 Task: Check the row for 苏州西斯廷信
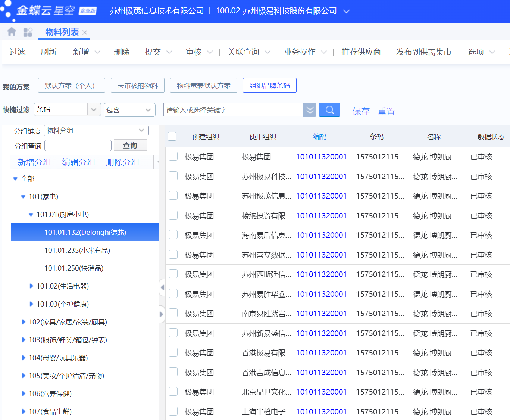(x=173, y=274)
